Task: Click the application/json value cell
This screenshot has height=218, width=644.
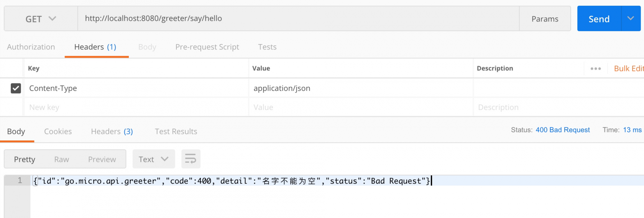Action: coord(361,88)
